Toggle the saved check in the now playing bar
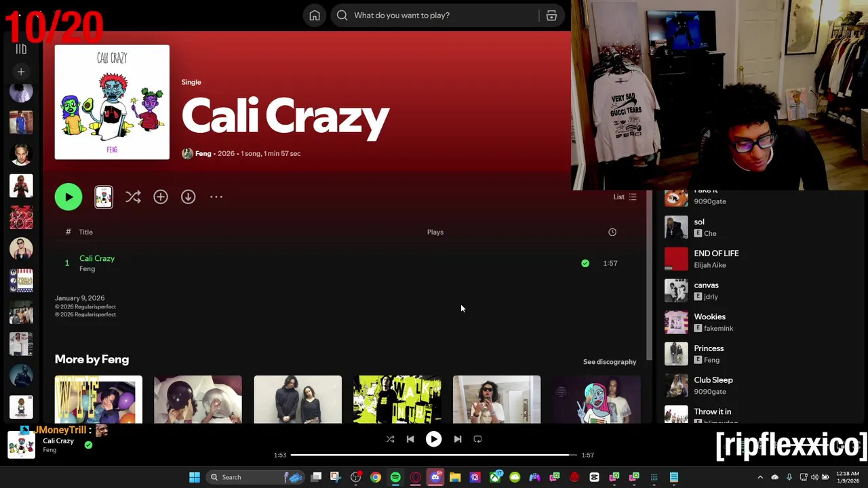Screen dimensions: 868x488 click(88, 445)
